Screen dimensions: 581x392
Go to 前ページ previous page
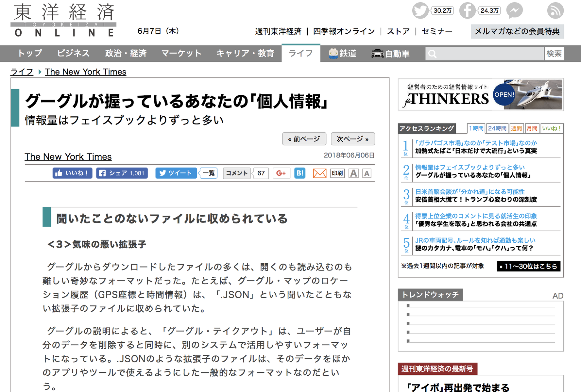304,139
